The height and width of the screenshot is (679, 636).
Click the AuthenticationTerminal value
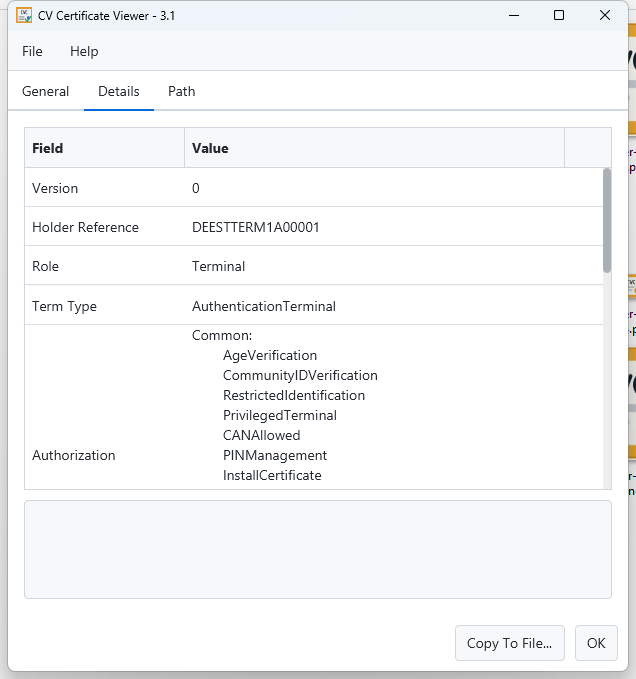point(264,306)
